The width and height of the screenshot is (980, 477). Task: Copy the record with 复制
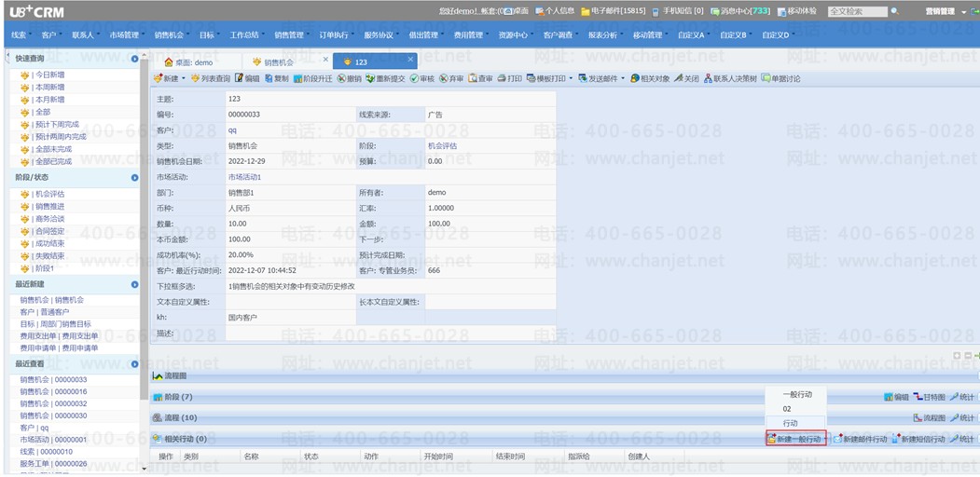[277, 78]
